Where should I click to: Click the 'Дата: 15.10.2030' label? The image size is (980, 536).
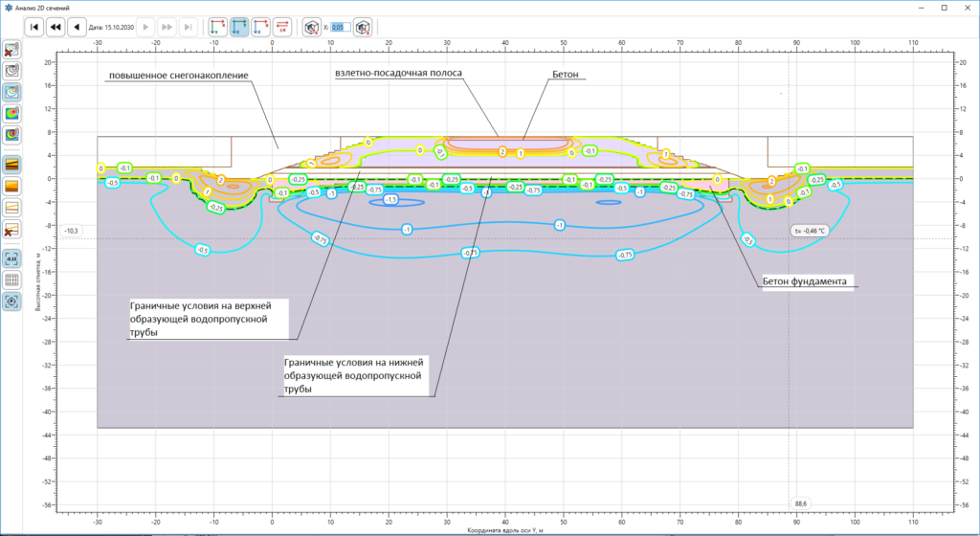click(x=111, y=28)
